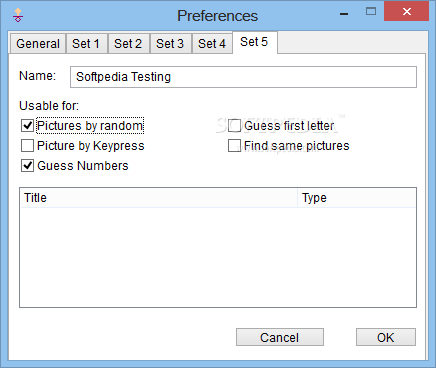This screenshot has height=368, width=436.
Task: Open the Set 1 tab
Action: [86, 44]
